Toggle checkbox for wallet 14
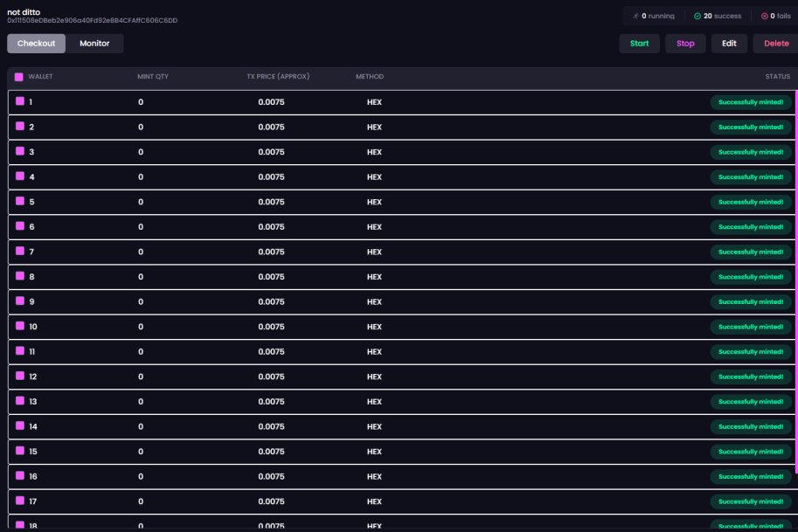Screen dimensions: 798x532 point(20,425)
